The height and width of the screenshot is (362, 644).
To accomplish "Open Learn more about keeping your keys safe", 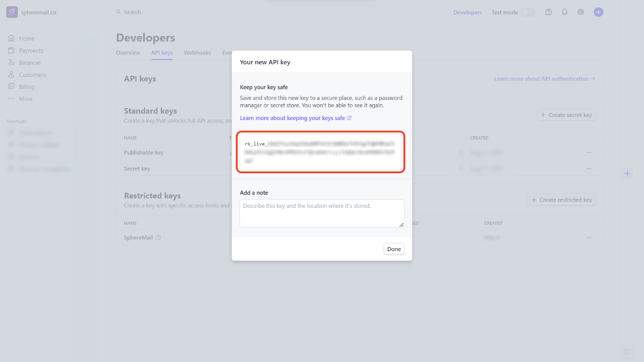I will coord(296,118).
